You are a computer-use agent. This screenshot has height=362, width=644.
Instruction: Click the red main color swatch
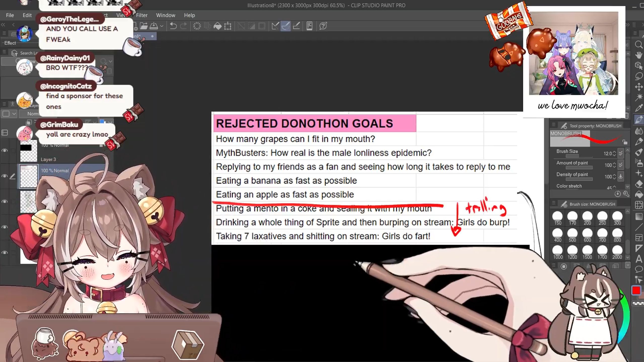click(x=636, y=290)
